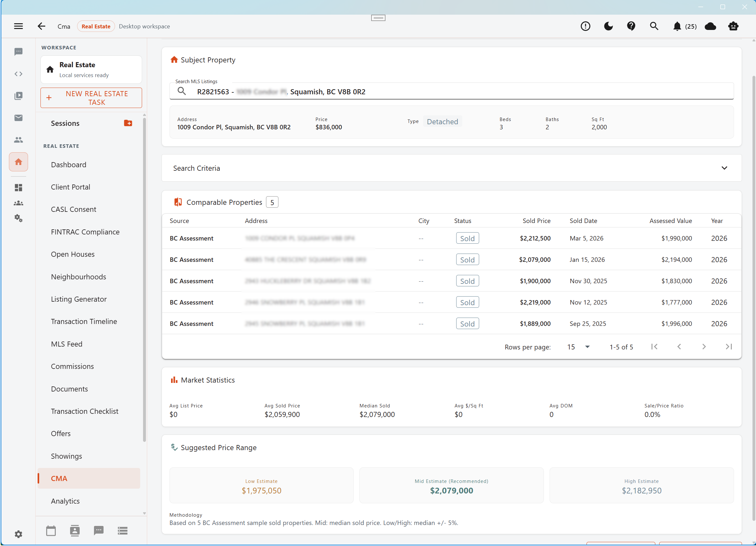This screenshot has width=756, height=546.
Task: Open the hamburger menu
Action: point(18,26)
